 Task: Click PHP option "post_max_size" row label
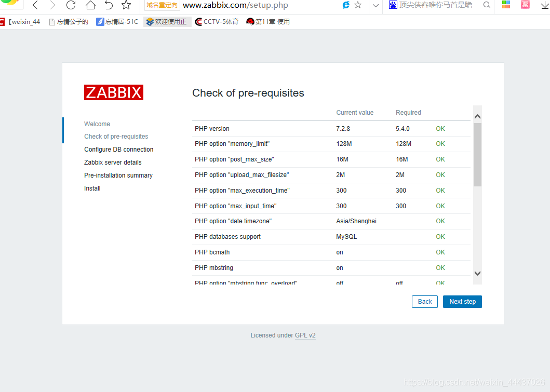[x=234, y=159]
